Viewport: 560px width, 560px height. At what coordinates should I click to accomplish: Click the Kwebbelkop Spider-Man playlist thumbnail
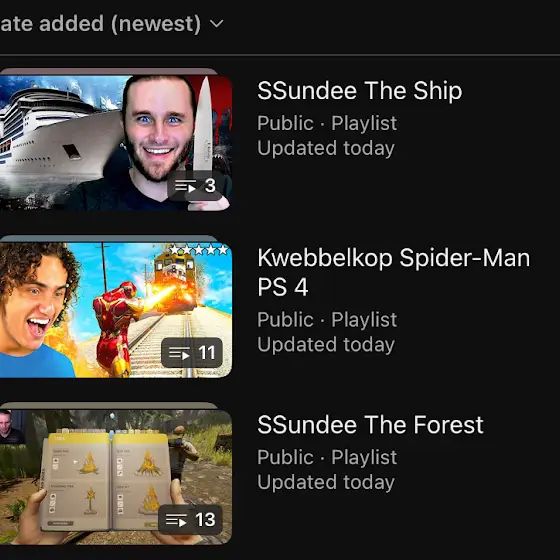[x=116, y=310]
